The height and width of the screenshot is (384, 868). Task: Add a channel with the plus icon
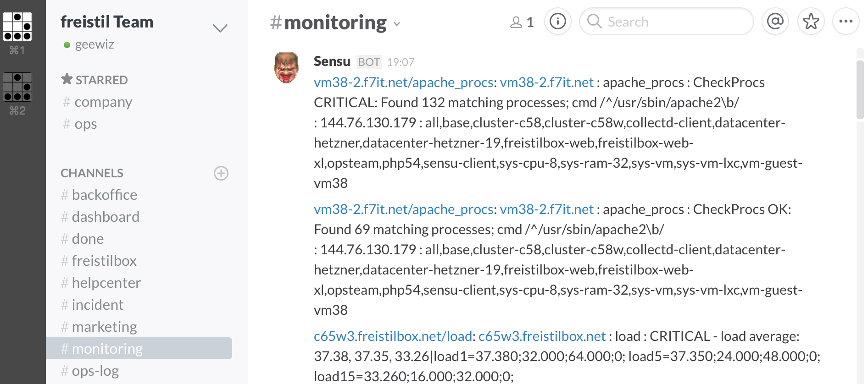pos(221,173)
